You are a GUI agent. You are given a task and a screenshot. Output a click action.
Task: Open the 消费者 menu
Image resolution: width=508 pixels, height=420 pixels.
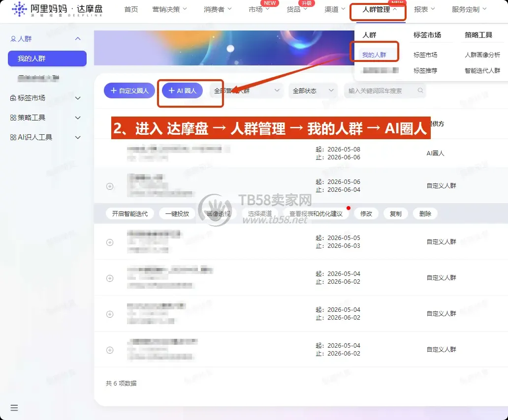(218, 9)
